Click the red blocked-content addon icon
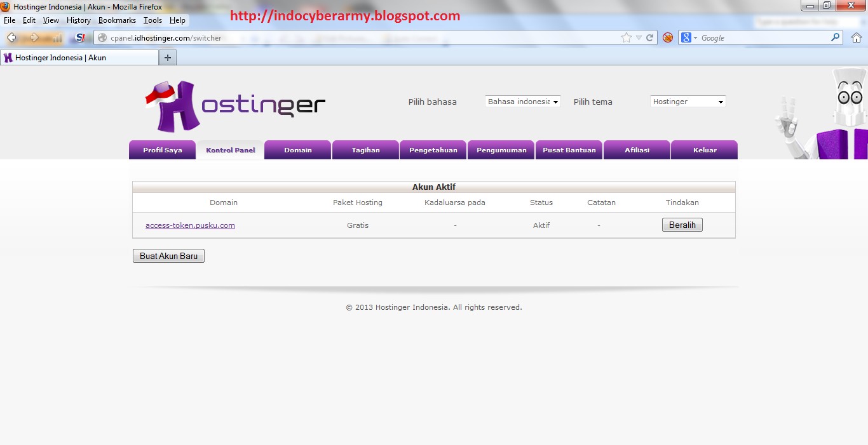Viewport: 868px width, 445px height. 668,38
